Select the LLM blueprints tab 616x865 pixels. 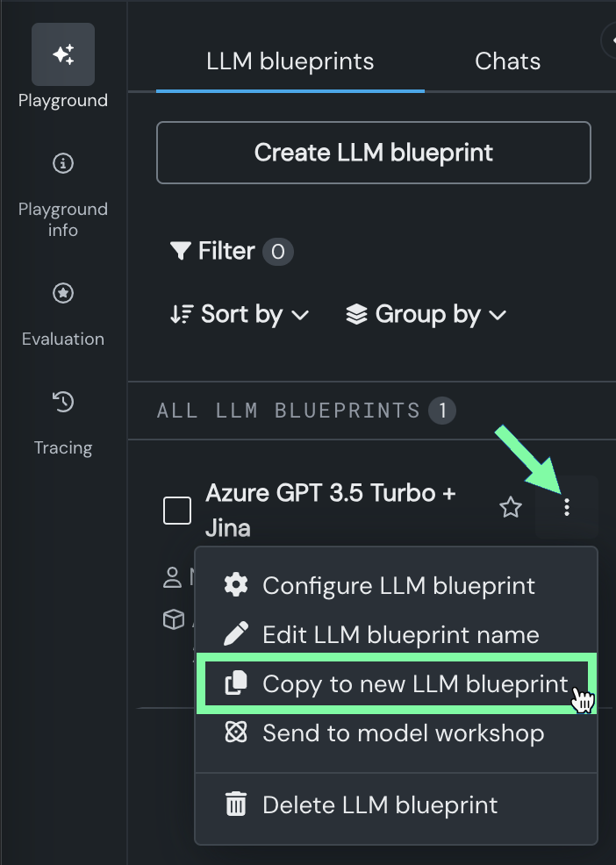pyautogui.click(x=290, y=61)
